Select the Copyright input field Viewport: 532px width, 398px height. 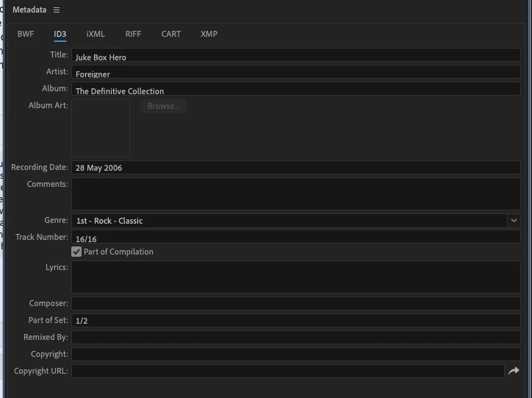coord(296,354)
